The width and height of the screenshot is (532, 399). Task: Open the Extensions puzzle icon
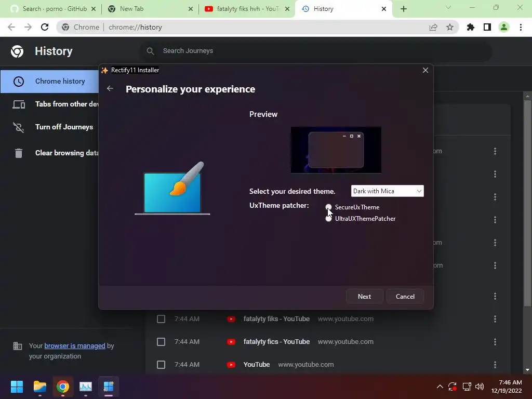(471, 27)
